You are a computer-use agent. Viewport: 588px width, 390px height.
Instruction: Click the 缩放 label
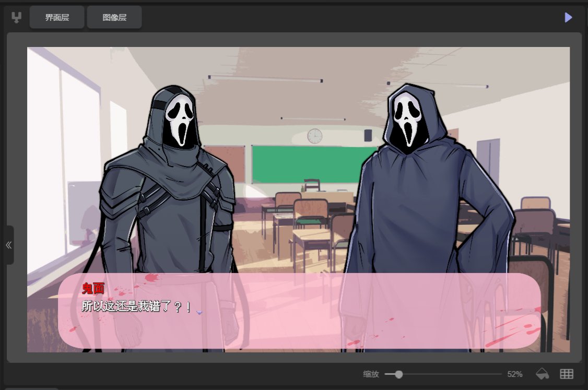tap(371, 374)
